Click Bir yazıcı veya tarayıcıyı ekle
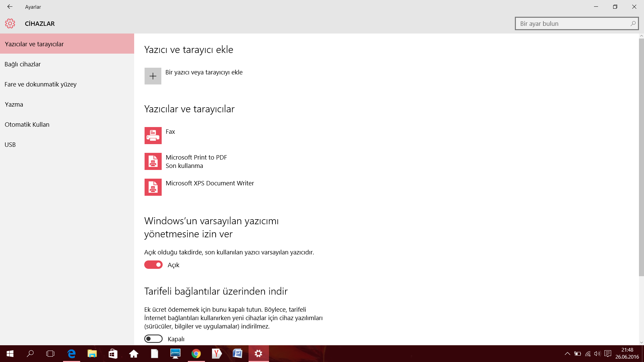The image size is (644, 362). coord(204,72)
